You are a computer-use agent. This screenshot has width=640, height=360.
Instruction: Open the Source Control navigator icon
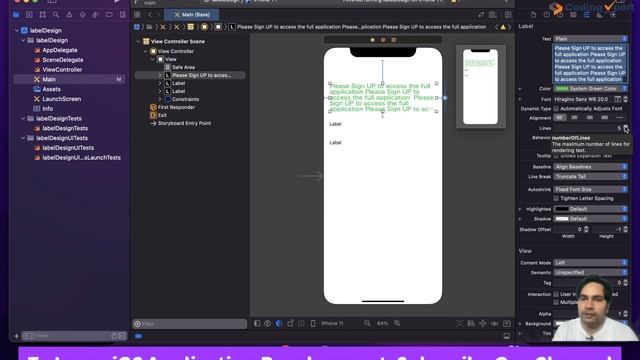click(29, 15)
